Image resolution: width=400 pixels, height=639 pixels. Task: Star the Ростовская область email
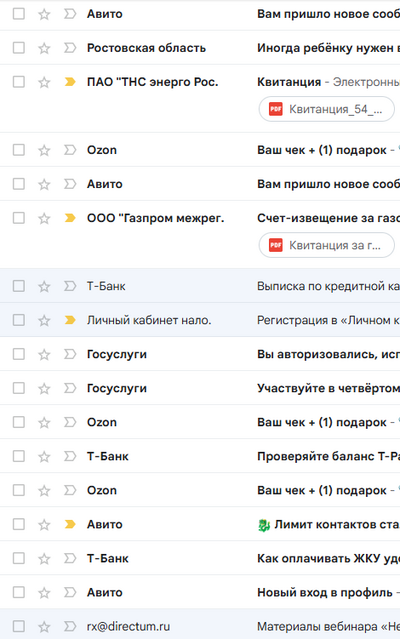44,48
